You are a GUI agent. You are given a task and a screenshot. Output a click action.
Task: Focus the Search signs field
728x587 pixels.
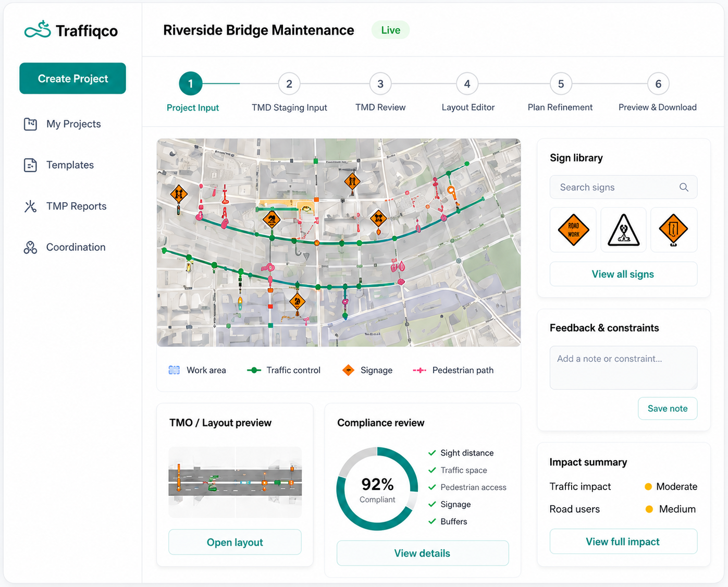pyautogui.click(x=623, y=187)
